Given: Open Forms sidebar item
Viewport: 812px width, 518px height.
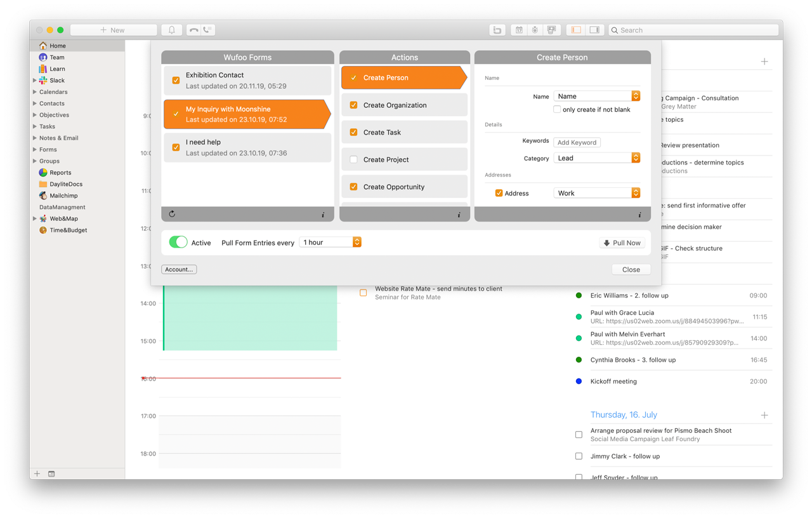Looking at the screenshot, I should 48,149.
